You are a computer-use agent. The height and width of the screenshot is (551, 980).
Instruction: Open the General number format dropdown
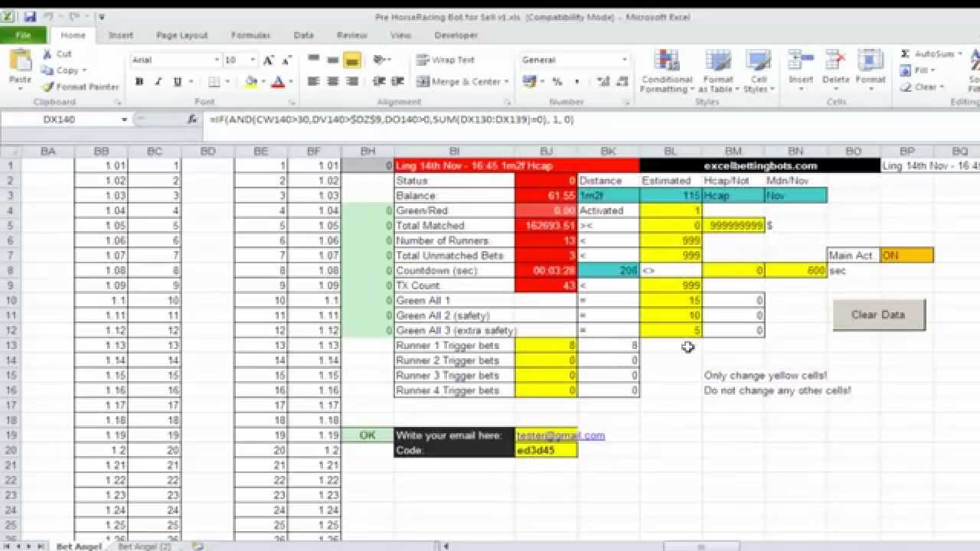click(625, 60)
